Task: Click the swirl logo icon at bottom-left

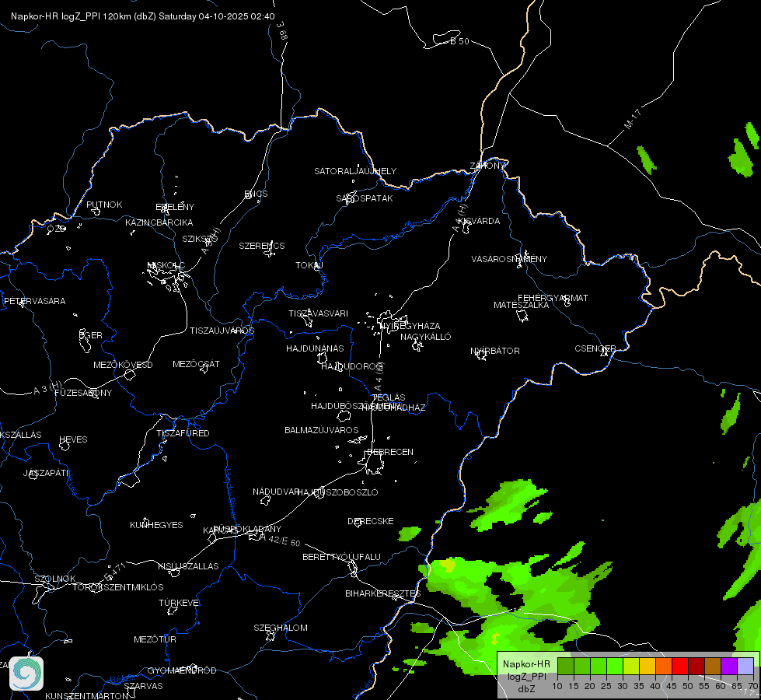Action: 26,674
